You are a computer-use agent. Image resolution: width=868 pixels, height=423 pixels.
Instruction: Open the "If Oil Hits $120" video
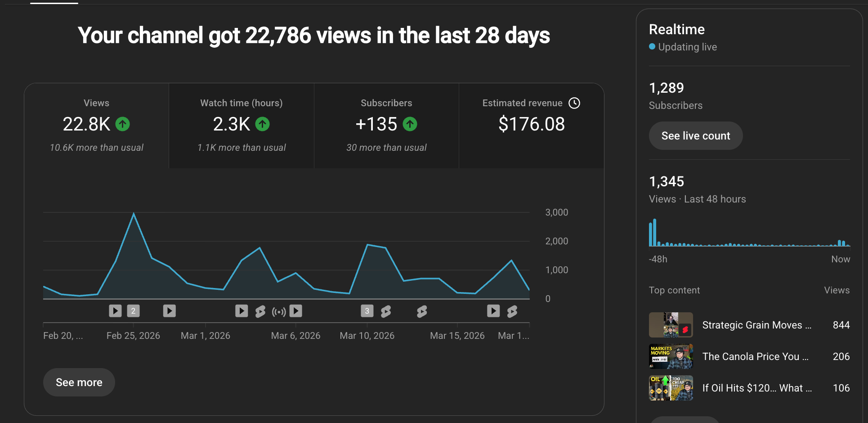[x=756, y=388]
